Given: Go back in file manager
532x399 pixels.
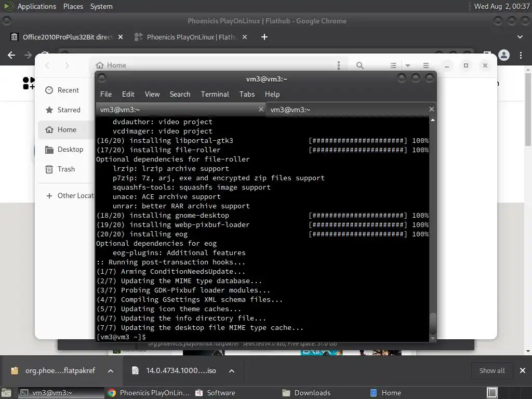Looking at the screenshot, I should [x=47, y=65].
